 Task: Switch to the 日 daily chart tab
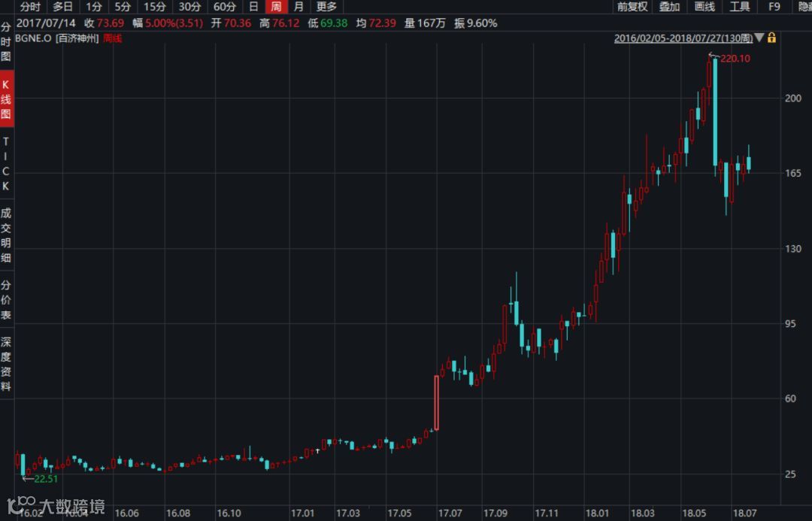point(253,7)
